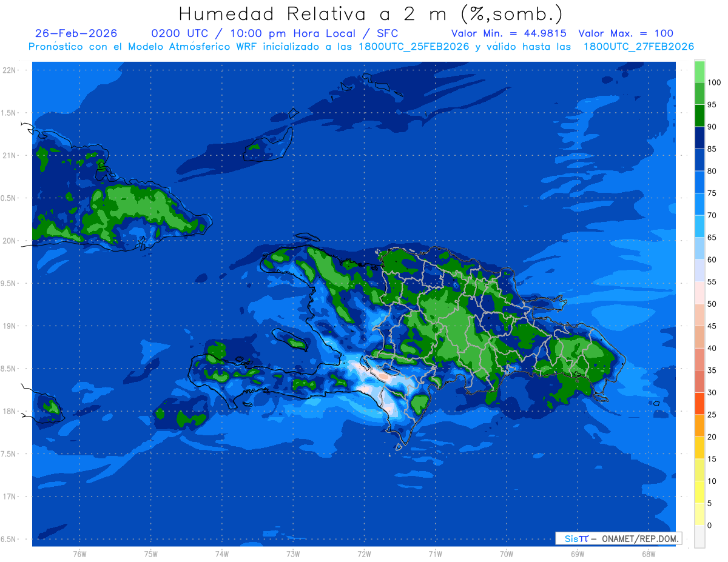
Task: Click the legend value '45'
Action: [712, 326]
